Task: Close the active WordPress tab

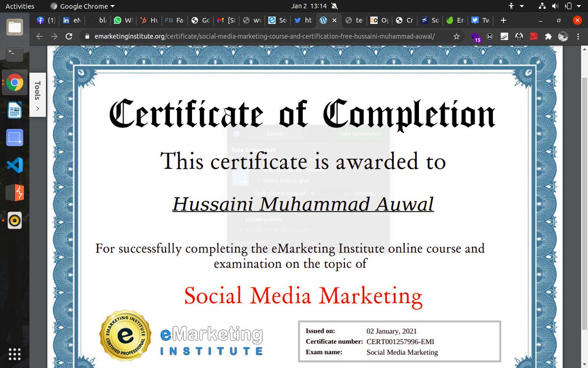Action: coord(335,21)
